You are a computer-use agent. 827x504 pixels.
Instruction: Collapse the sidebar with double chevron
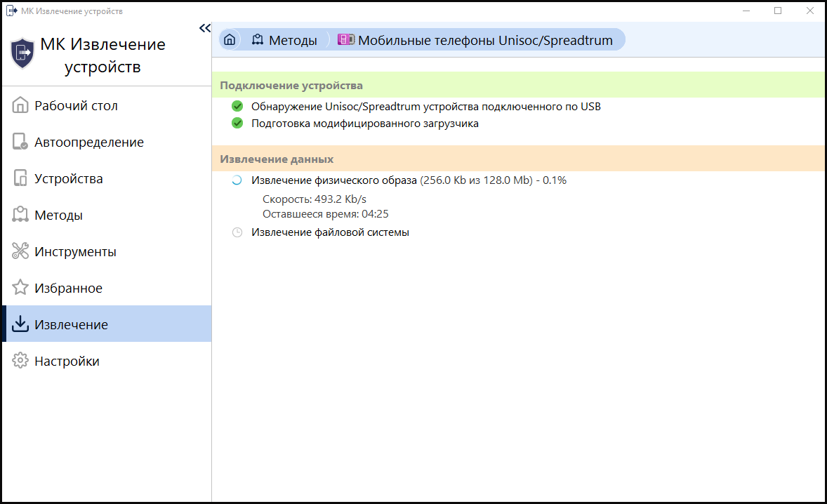coord(204,28)
